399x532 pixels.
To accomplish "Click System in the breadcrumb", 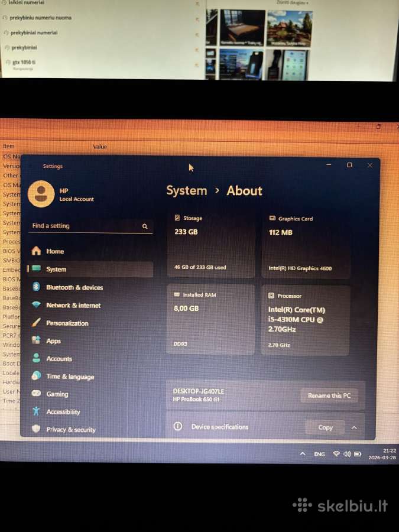I will tap(187, 191).
